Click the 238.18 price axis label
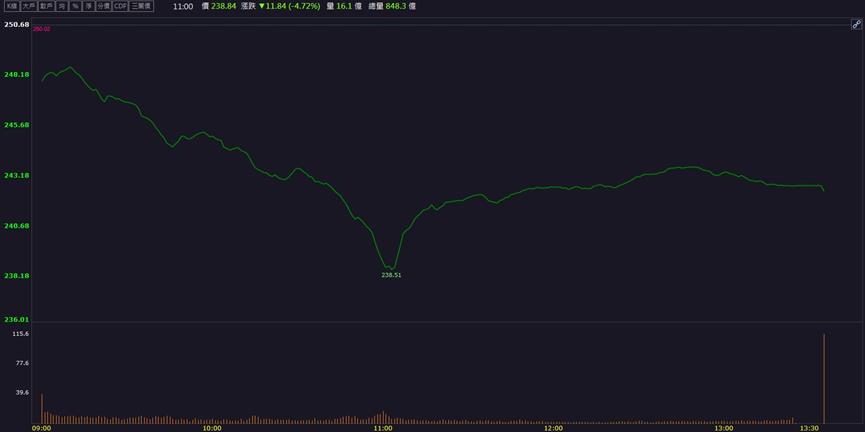This screenshot has width=865, height=432. point(17,276)
